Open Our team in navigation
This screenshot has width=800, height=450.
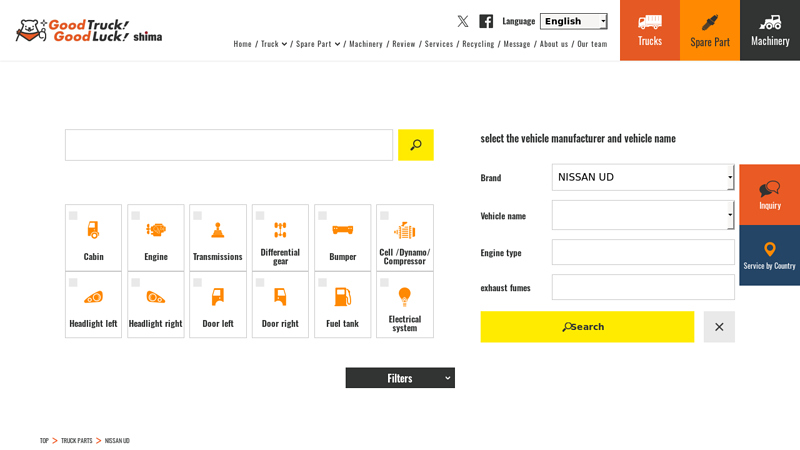tap(592, 44)
